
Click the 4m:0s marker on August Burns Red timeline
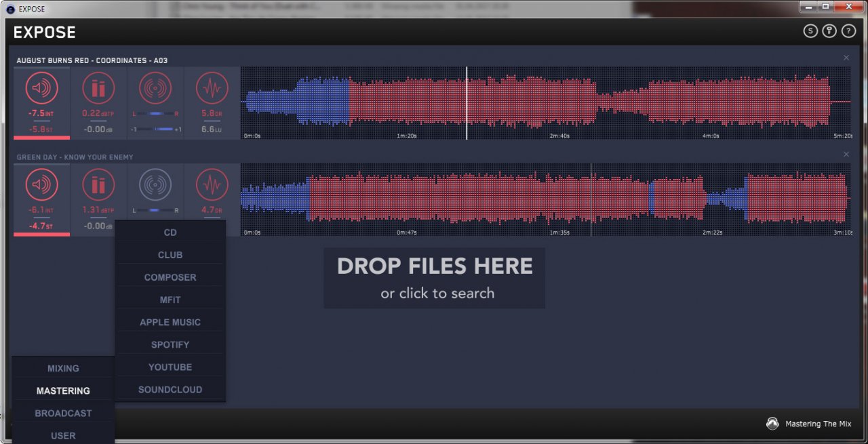tap(711, 136)
